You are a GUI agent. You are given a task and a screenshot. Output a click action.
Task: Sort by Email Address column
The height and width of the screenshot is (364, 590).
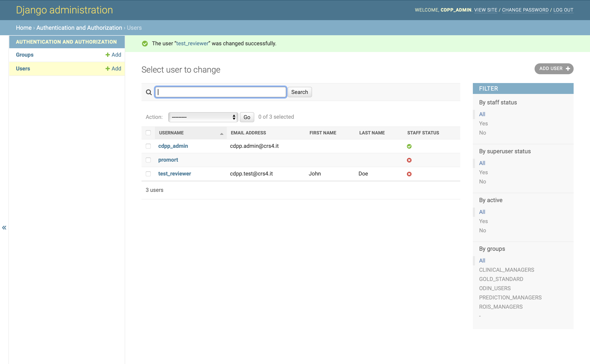[248, 133]
